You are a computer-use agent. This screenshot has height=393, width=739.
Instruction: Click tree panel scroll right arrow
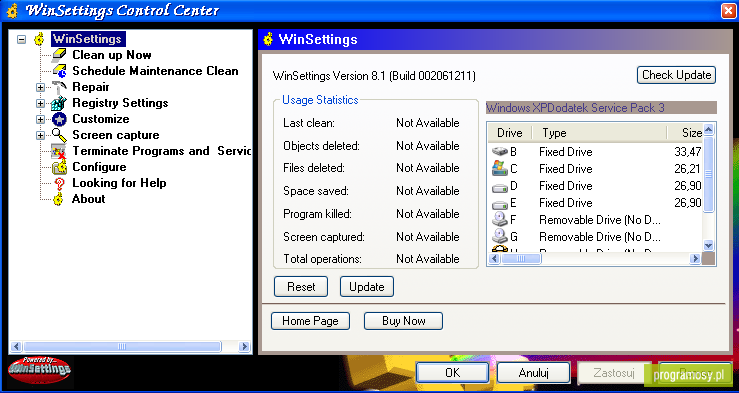point(244,347)
